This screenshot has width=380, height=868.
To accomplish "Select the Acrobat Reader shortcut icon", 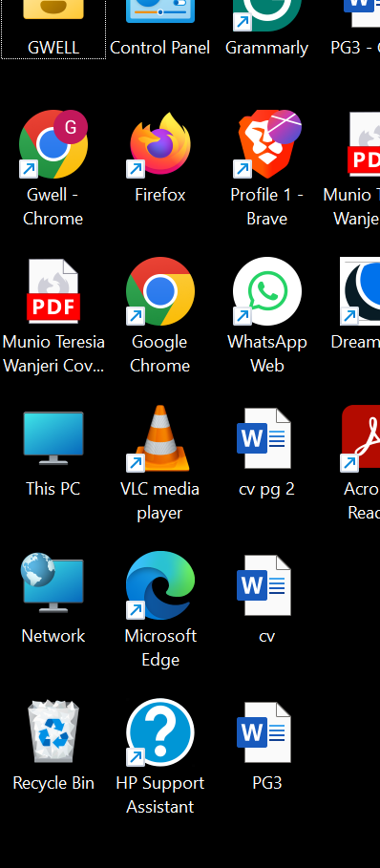I will click(360, 438).
